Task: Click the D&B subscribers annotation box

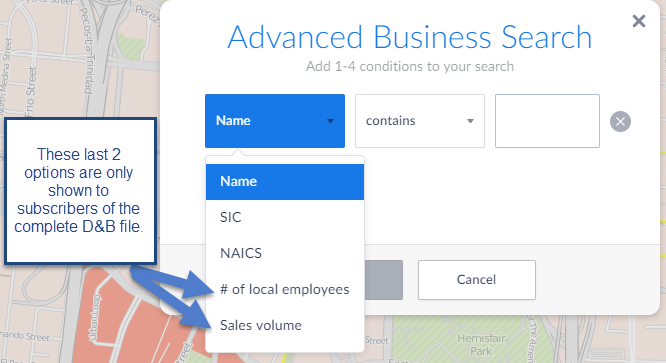Action: tap(80, 191)
